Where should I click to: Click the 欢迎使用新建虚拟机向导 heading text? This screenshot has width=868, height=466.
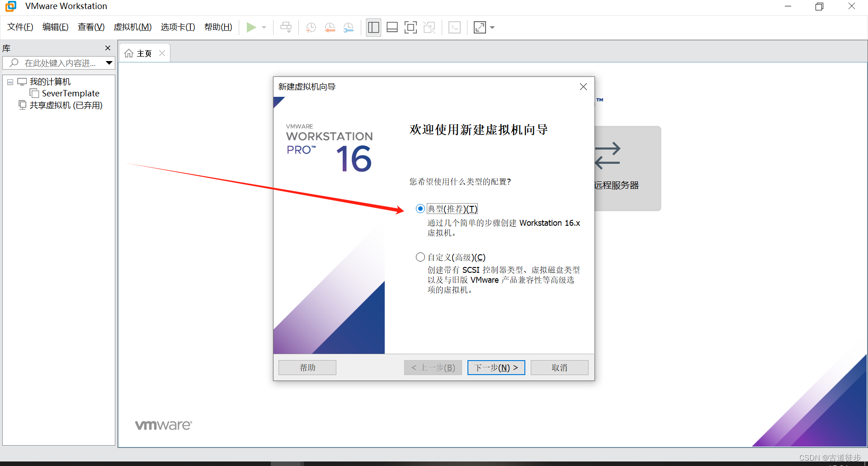click(x=479, y=130)
